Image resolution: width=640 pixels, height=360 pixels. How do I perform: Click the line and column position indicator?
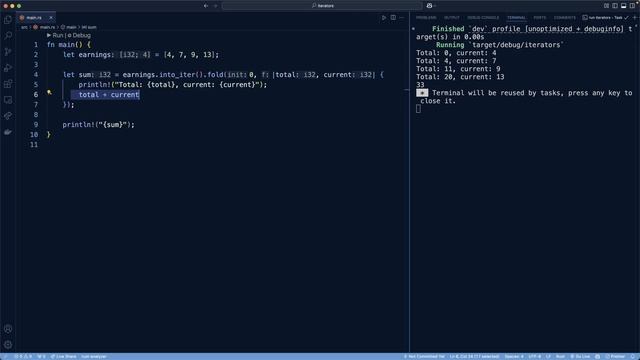pyautogui.click(x=474, y=356)
